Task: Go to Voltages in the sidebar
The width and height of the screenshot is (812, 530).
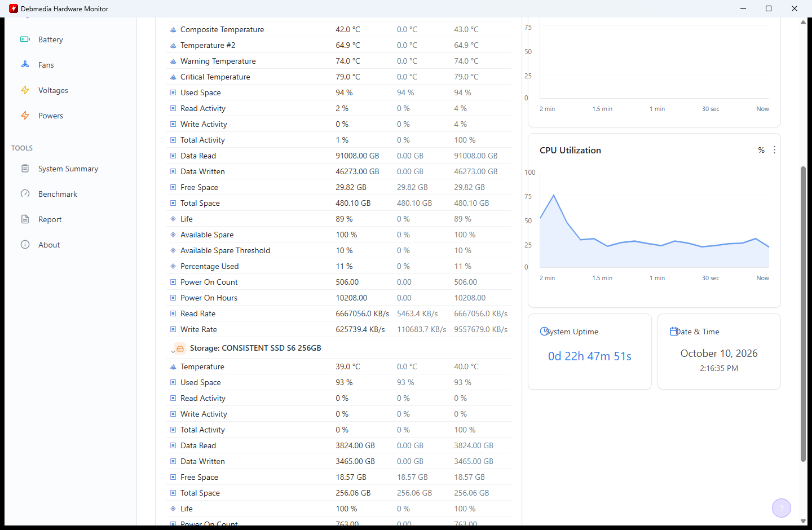Action: tap(53, 90)
